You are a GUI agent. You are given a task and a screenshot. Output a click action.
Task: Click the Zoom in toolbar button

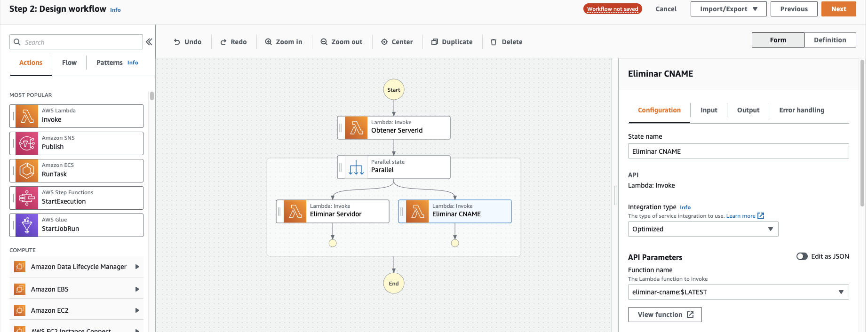[284, 42]
